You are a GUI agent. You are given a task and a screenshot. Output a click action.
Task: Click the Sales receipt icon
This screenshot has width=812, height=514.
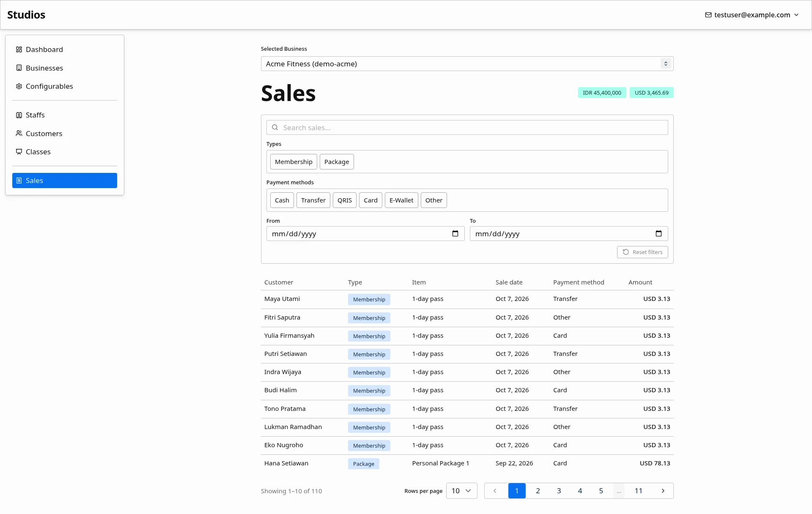pos(19,180)
